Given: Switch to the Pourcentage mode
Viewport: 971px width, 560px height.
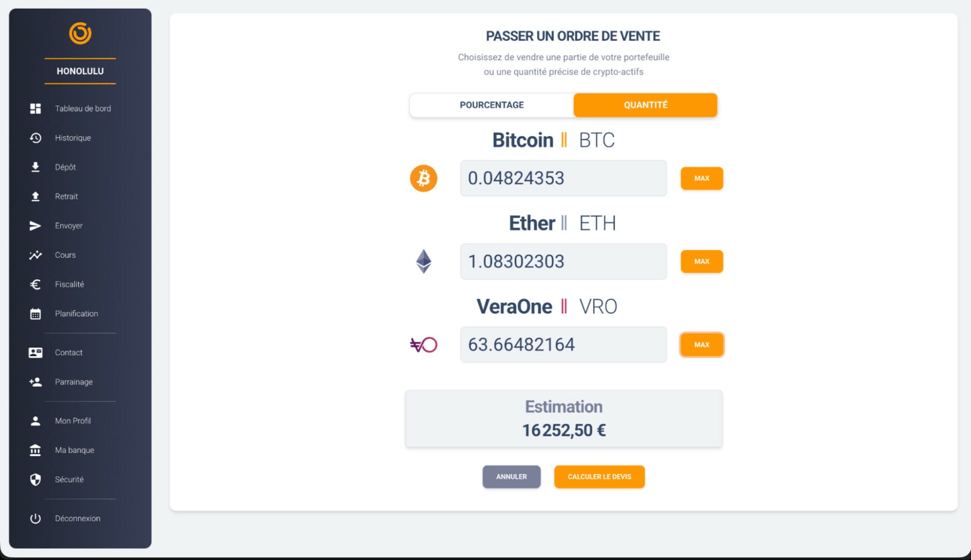Looking at the screenshot, I should (491, 105).
